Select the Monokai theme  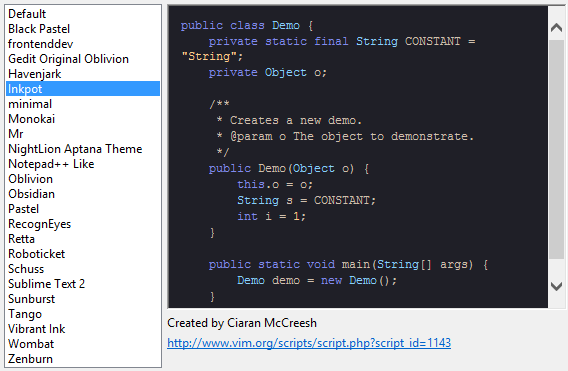tap(83, 119)
